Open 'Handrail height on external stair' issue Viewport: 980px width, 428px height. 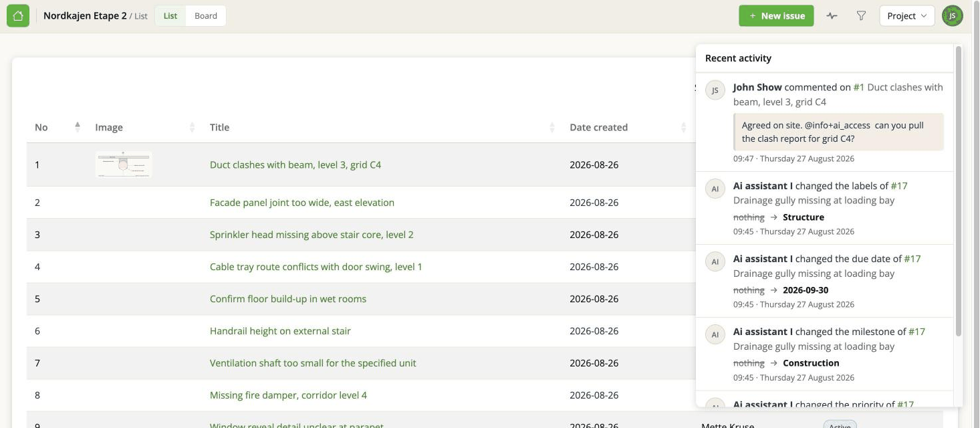pyautogui.click(x=280, y=331)
